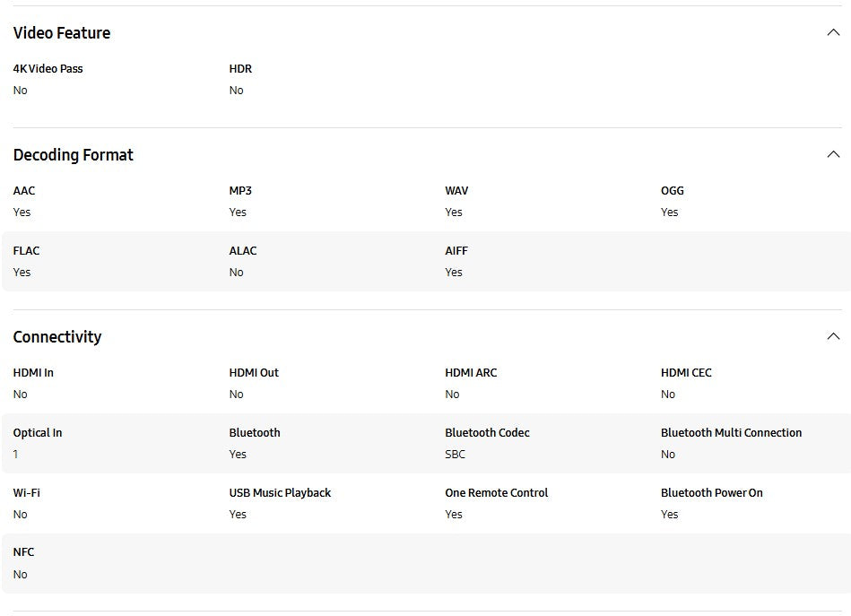Click the 'WAV' format label
The image size is (851, 616).
point(456,191)
